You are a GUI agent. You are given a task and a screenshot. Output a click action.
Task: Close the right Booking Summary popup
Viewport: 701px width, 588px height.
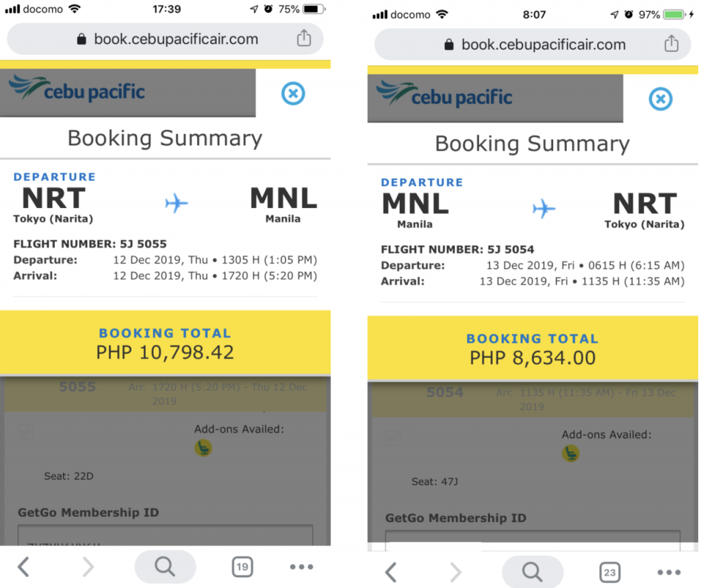[x=661, y=99]
